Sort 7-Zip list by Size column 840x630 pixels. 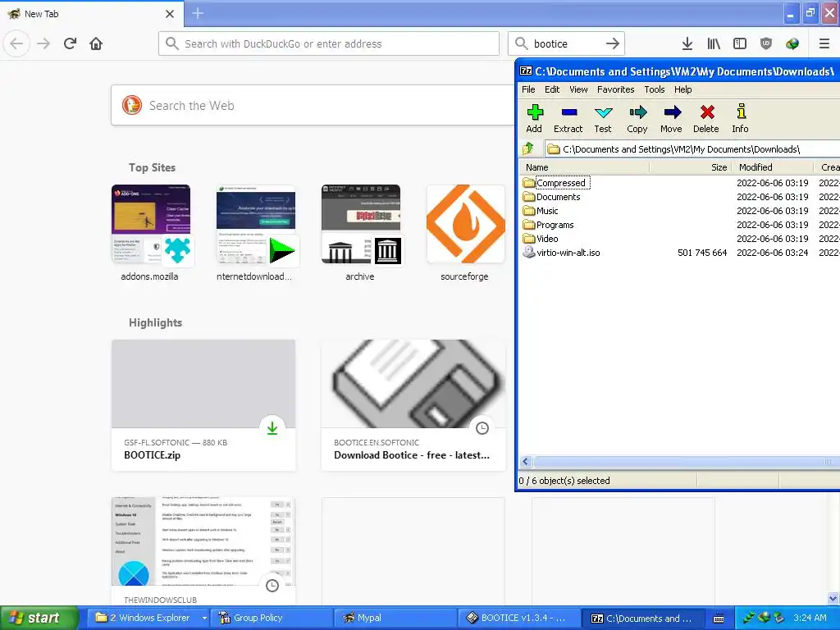[690, 167]
